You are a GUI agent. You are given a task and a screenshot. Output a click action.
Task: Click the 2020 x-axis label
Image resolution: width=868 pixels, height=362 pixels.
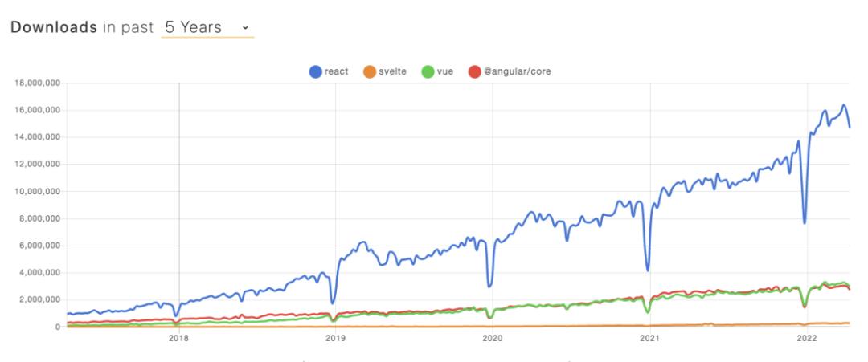tap(492, 340)
